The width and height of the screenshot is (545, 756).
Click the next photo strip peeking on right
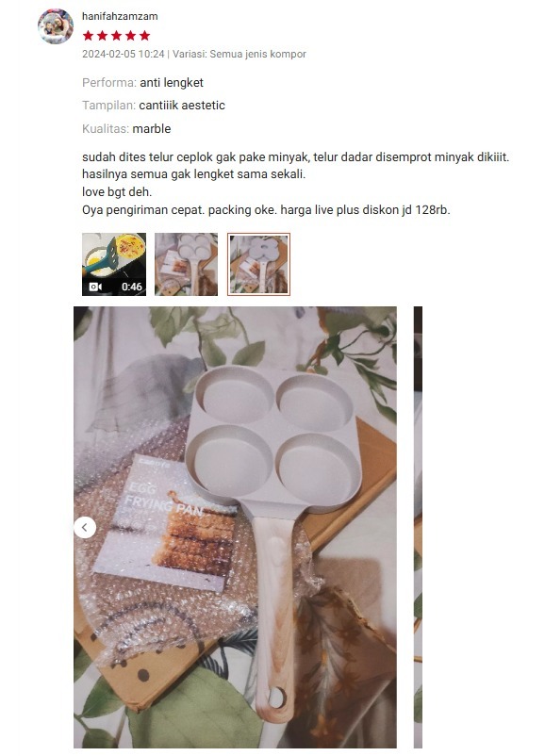click(418, 527)
